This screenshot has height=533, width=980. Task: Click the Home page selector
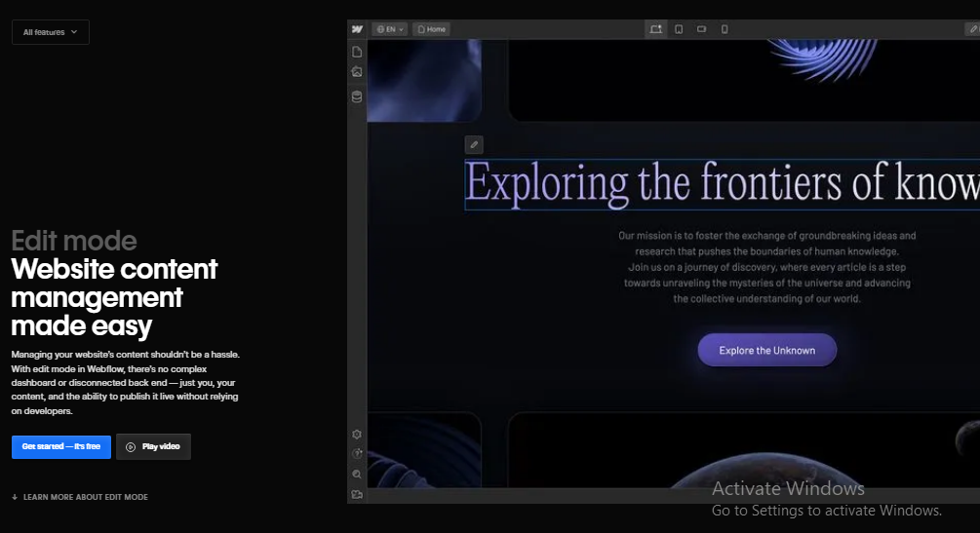[x=431, y=29]
